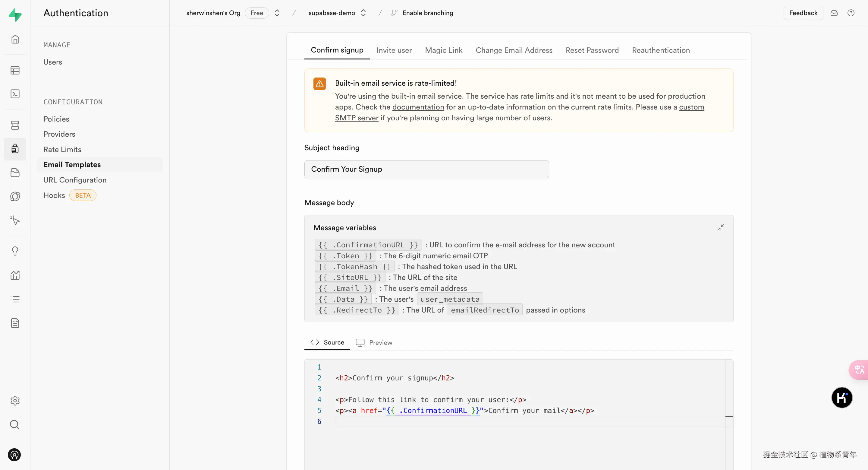Screen dimensions: 868x470
Task: Expand the organization switcher chevrons
Action: click(x=277, y=13)
